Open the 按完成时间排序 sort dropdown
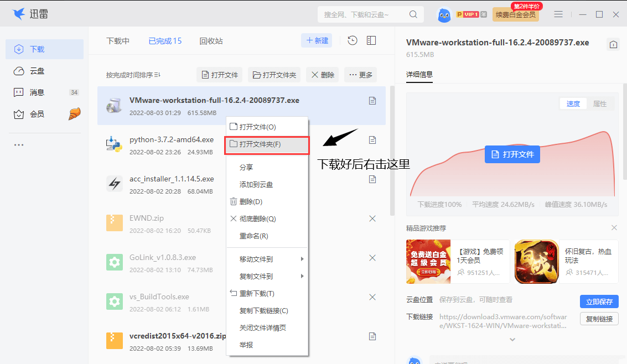Screen dimensions: 627x364 (133, 75)
